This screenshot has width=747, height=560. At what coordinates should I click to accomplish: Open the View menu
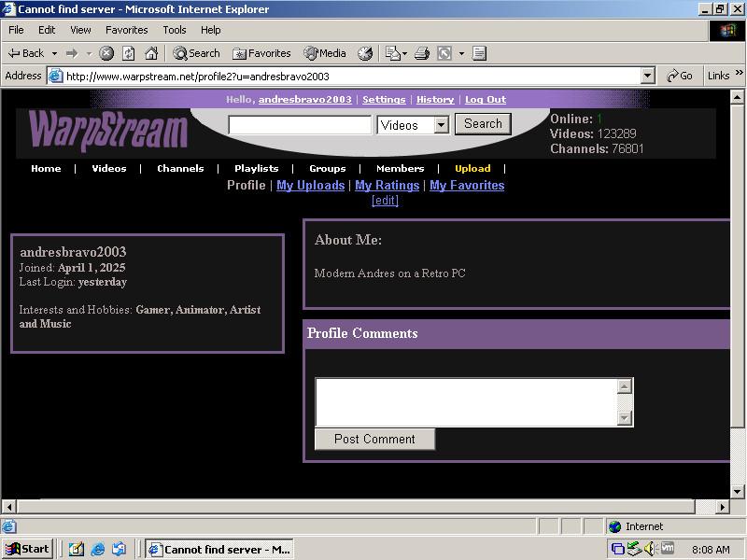80,30
